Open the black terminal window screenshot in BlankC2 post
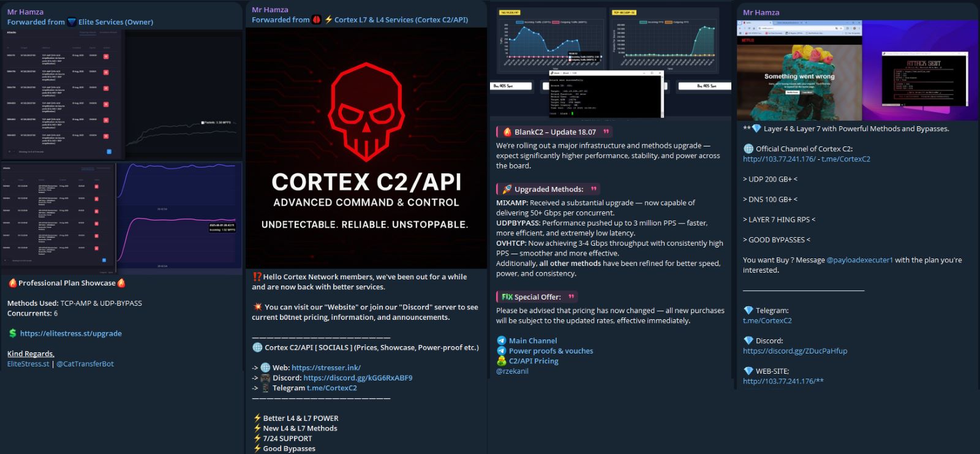Viewport: 980px width, 454px height. (x=606, y=94)
